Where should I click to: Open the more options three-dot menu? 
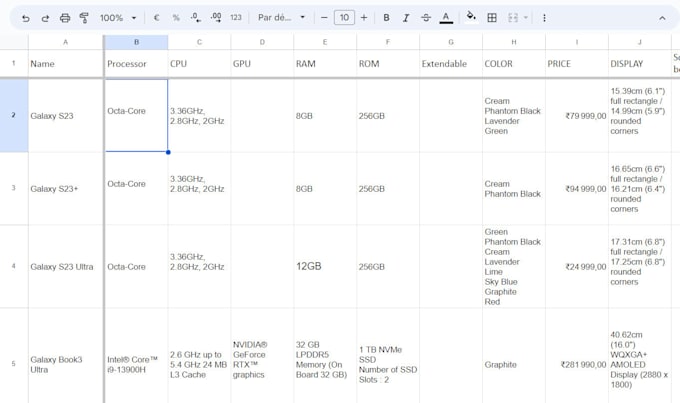[544, 18]
